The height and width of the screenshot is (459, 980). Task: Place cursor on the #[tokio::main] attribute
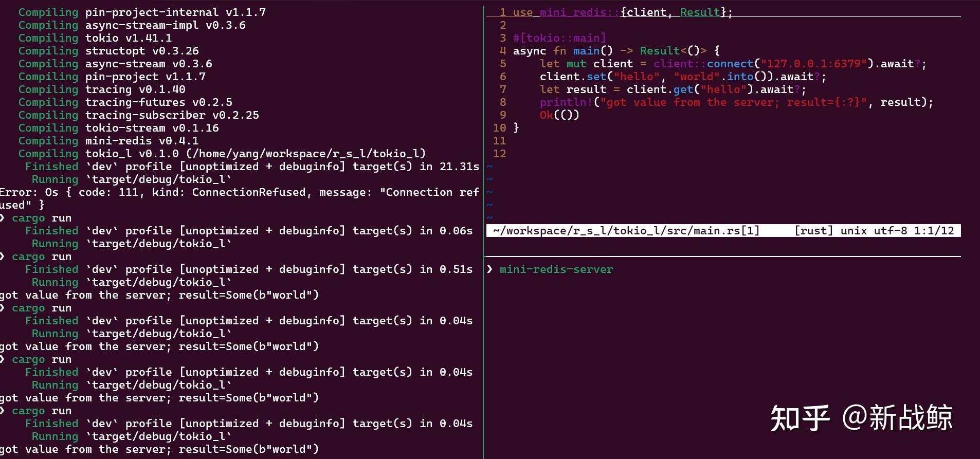tap(559, 38)
